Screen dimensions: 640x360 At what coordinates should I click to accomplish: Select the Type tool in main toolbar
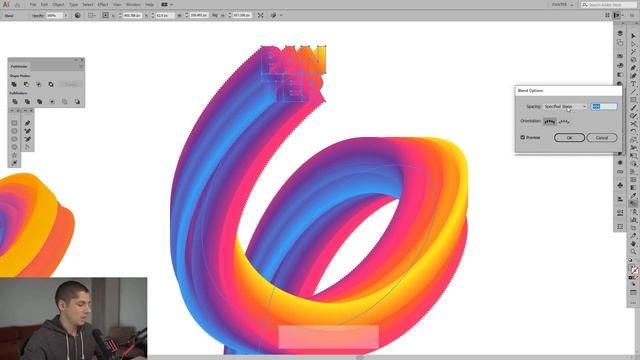pos(633,84)
